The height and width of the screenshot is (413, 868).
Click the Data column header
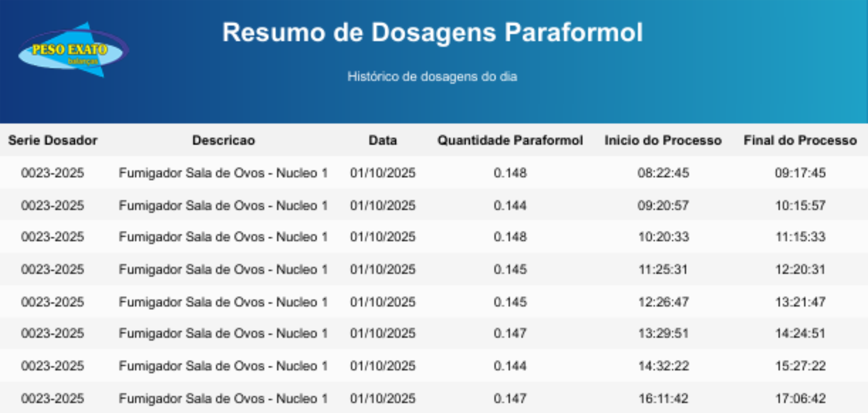[382, 140]
